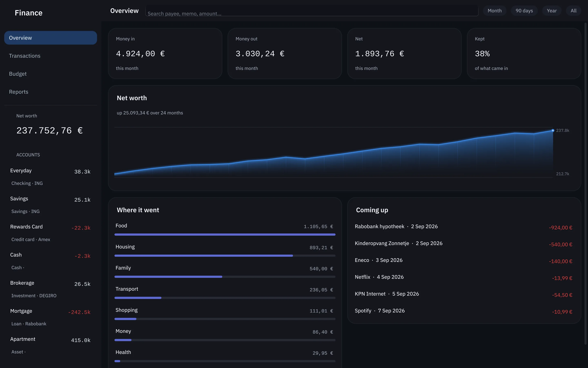
Task: Open the Shopping category amount 111,01 €
Action: [x=321, y=311]
